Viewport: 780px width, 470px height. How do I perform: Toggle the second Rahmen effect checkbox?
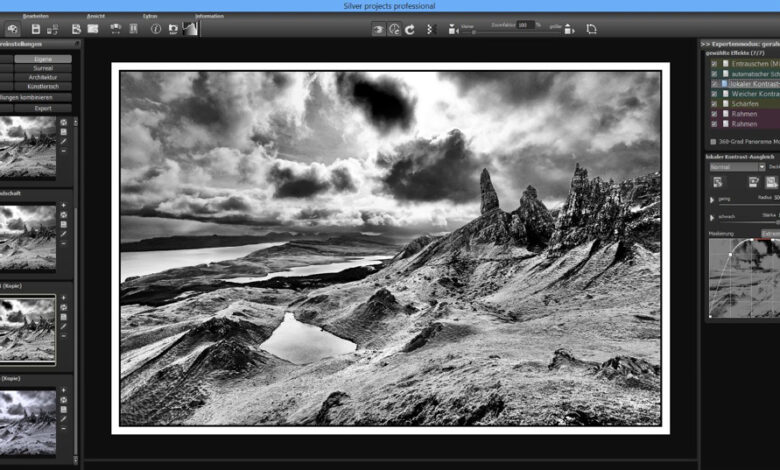(x=714, y=124)
